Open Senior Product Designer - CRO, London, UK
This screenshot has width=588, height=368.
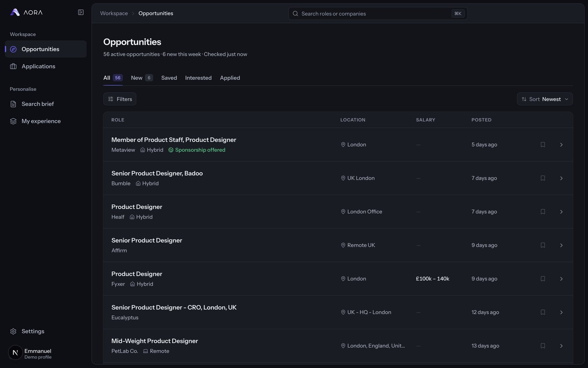pyautogui.click(x=174, y=307)
